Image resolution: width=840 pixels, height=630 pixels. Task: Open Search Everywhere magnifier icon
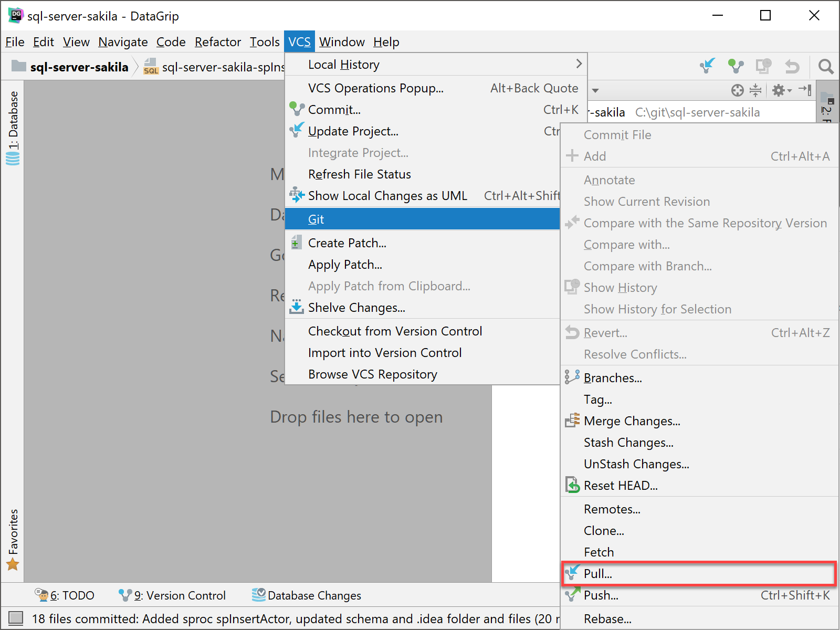(826, 66)
